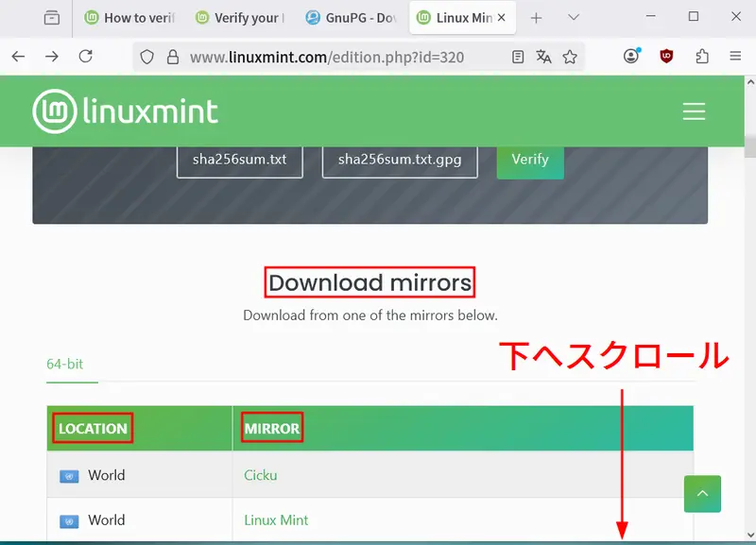Switch to 'How to verify' tab
The width and height of the screenshot is (756, 545).
(129, 18)
